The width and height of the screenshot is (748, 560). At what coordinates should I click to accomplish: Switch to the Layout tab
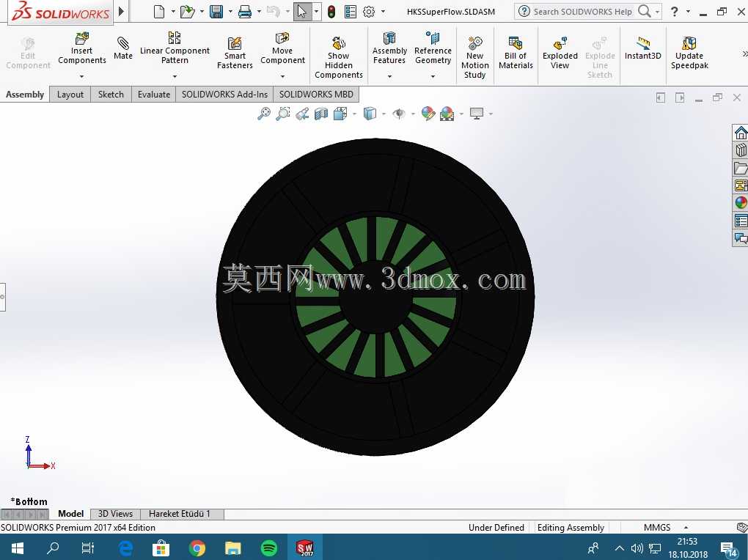(x=70, y=95)
